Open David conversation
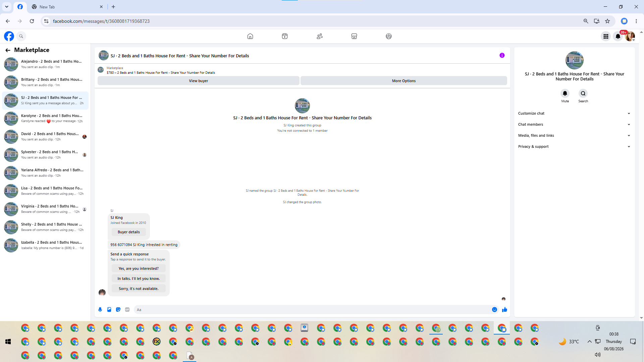644x362 pixels. 46,136
